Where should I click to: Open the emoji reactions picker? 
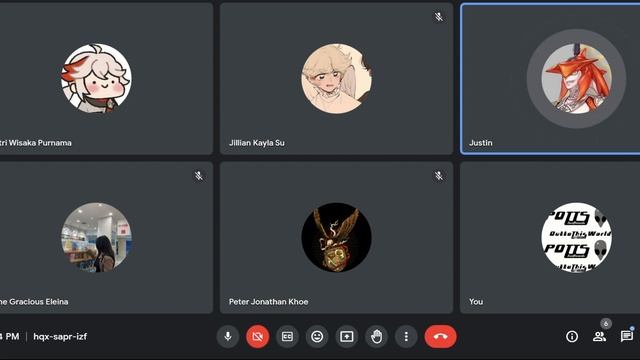[x=317, y=336]
